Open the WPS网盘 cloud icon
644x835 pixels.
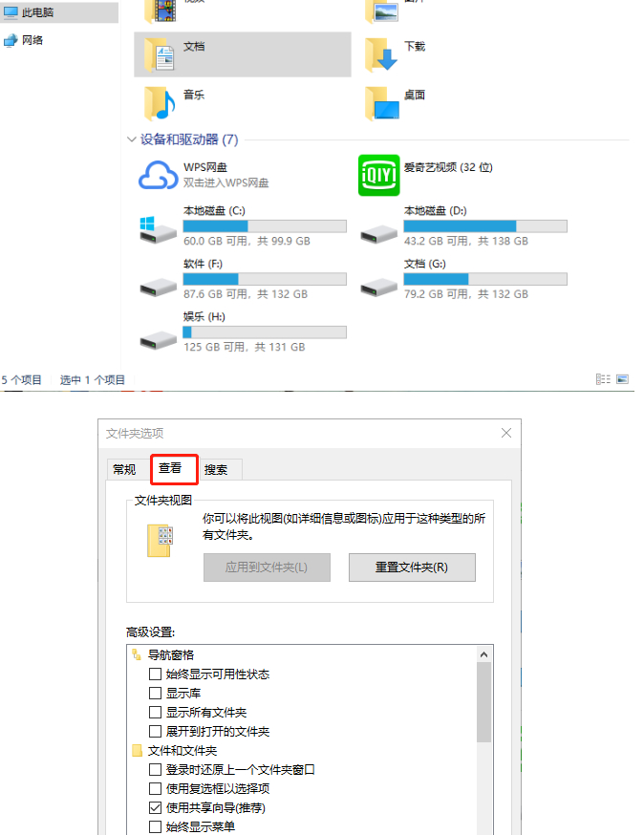[159, 175]
